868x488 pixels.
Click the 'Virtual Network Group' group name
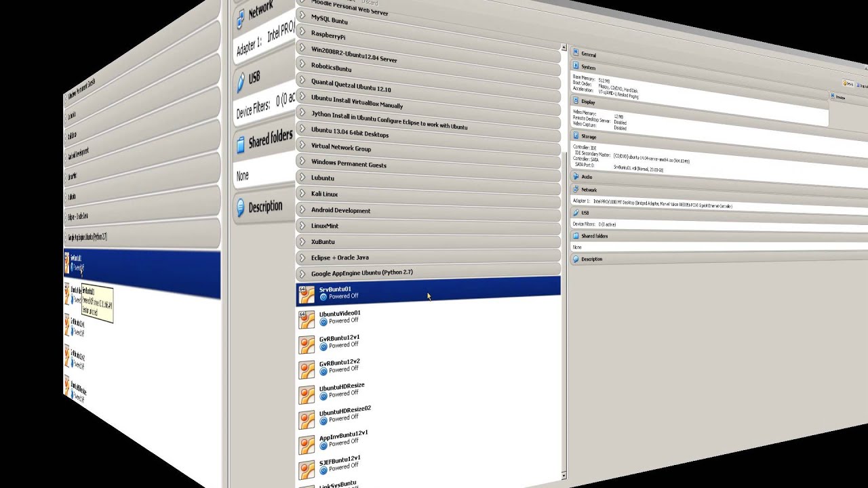coord(341,147)
